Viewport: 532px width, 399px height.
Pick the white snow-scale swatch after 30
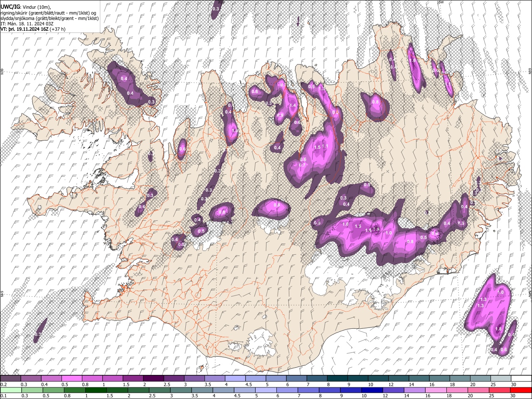pos(521,378)
